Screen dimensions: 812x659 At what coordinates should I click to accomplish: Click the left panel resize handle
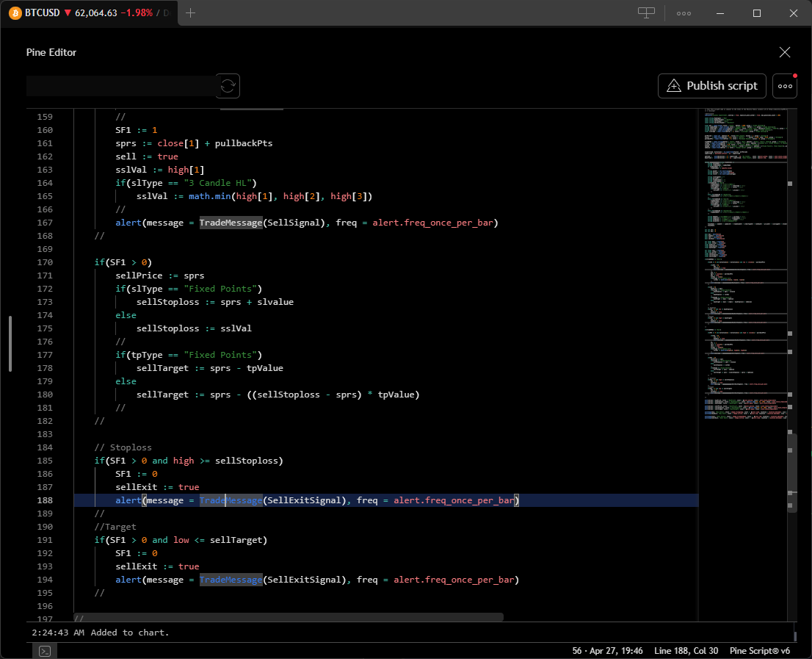(x=10, y=344)
